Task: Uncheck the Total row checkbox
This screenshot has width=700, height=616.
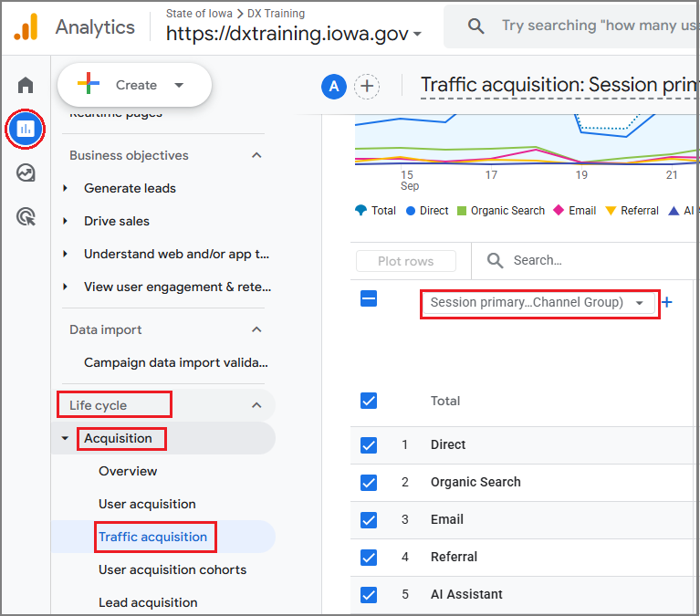Action: click(369, 401)
